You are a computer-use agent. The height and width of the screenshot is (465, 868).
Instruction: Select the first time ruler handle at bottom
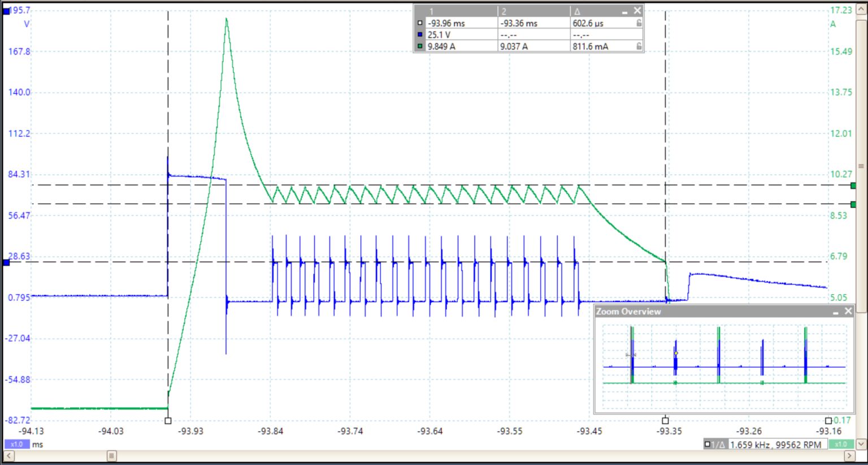168,420
